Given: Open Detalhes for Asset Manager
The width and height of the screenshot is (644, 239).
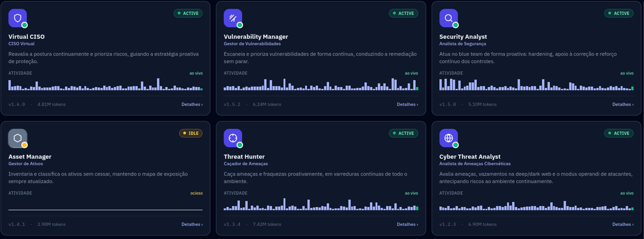Looking at the screenshot, I should point(192,225).
